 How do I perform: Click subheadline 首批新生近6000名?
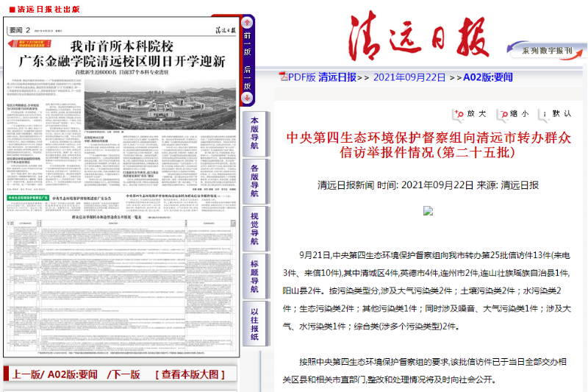pos(121,72)
